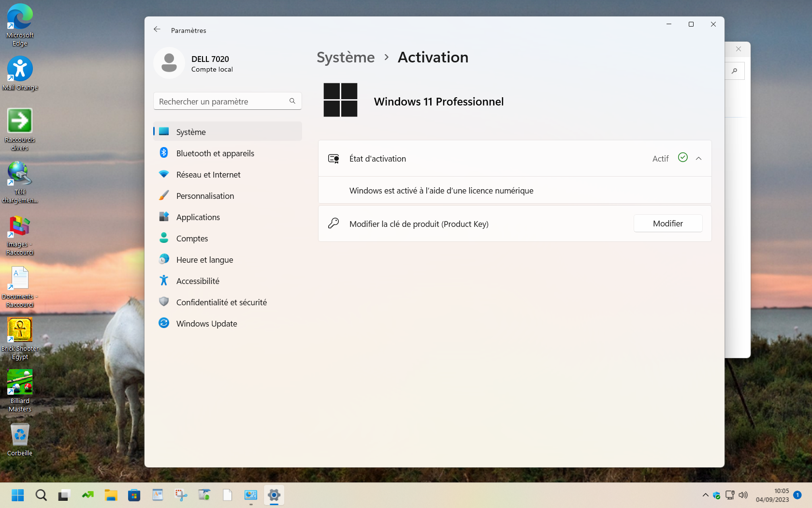Minimize the Paramètres window
Screen dimensions: 812x508
(x=669, y=24)
